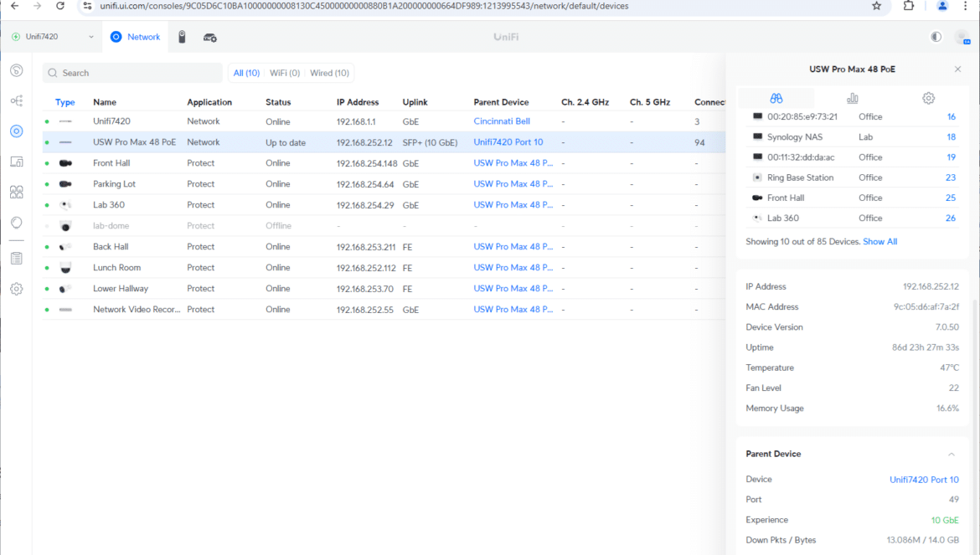This screenshot has width=980, height=555.
Task: Switch to the panel Statistics chart tab
Action: coord(853,99)
